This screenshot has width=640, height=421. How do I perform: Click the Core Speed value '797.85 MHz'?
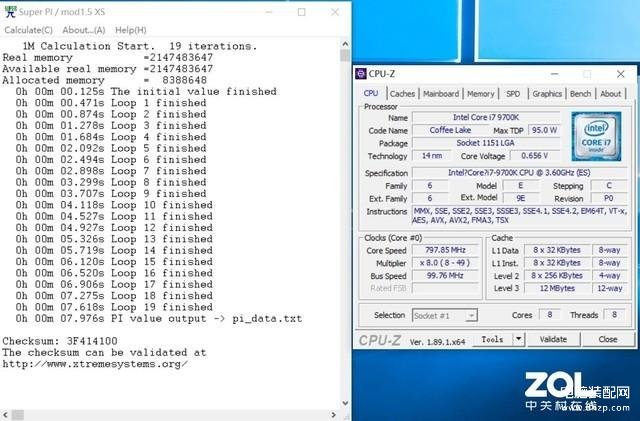[x=445, y=250]
